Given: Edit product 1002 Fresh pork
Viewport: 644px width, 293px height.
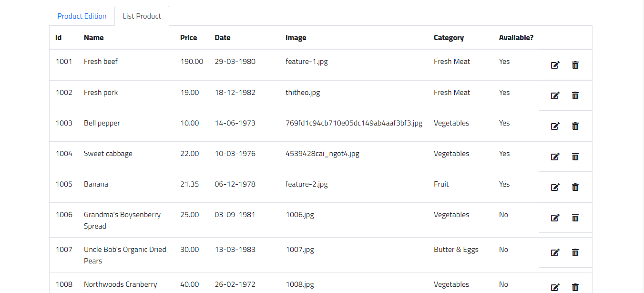Looking at the screenshot, I should pyautogui.click(x=555, y=95).
